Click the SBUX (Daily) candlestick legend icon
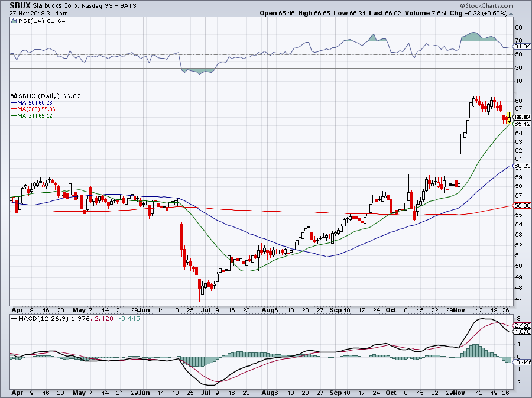Viewport: 532px width, 398px height. pyautogui.click(x=13, y=96)
